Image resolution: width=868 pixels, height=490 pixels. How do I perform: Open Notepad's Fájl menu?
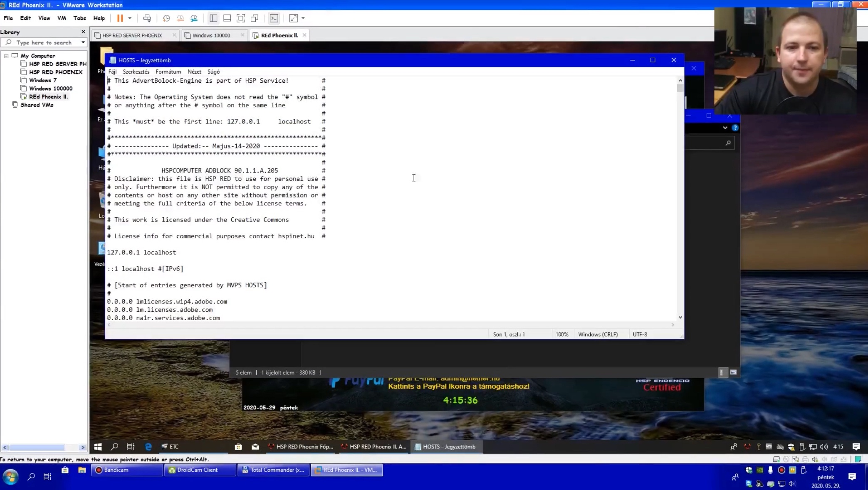point(112,72)
